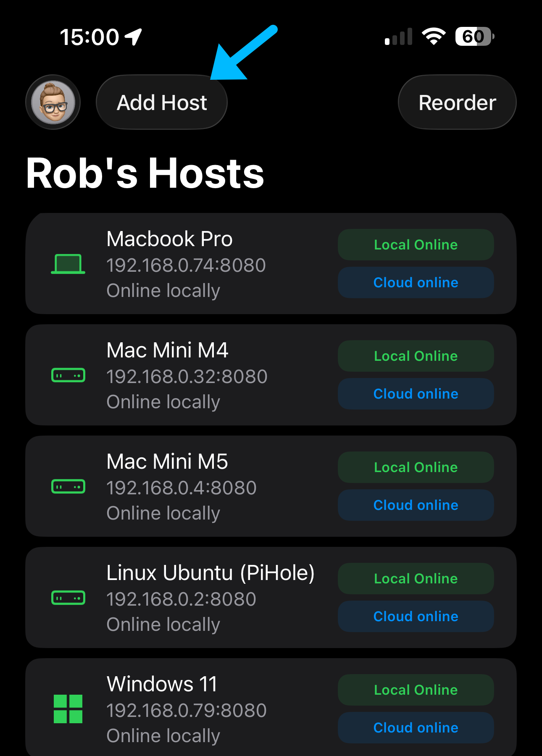The height and width of the screenshot is (756, 542).
Task: Select Cloud online for Mac Mini M4
Action: coord(416,394)
